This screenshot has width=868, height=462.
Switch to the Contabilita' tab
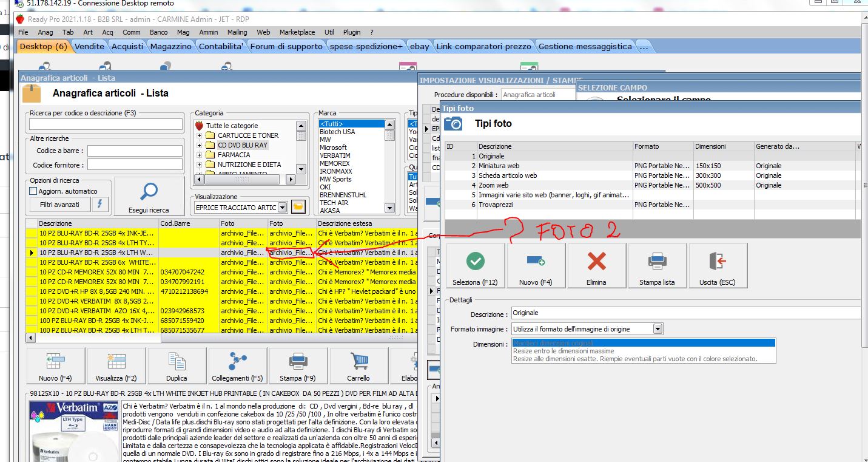(221, 46)
